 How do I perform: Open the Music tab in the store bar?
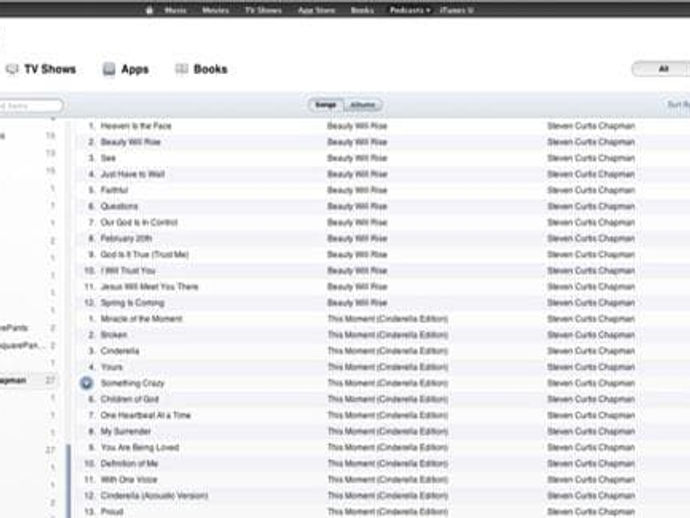tap(175, 10)
